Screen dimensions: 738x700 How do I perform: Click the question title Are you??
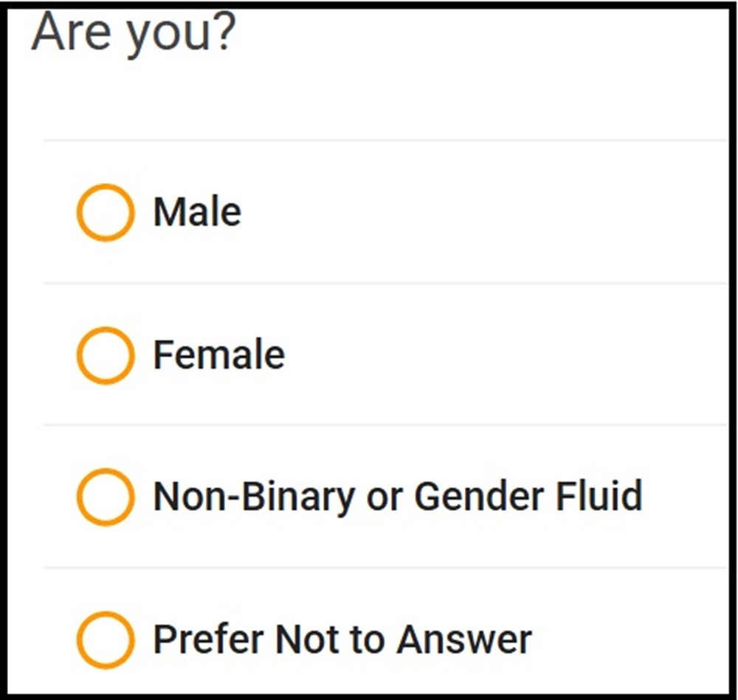click(133, 31)
